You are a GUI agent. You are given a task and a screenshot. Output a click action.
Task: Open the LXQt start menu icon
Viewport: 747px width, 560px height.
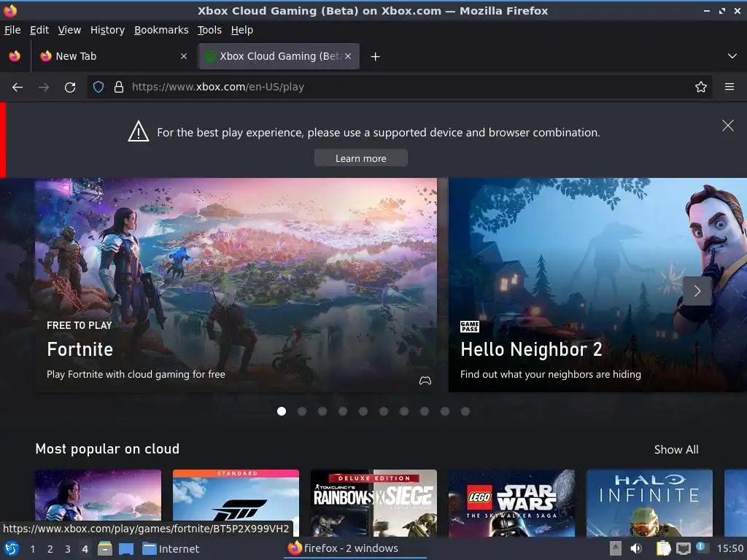[12, 549]
